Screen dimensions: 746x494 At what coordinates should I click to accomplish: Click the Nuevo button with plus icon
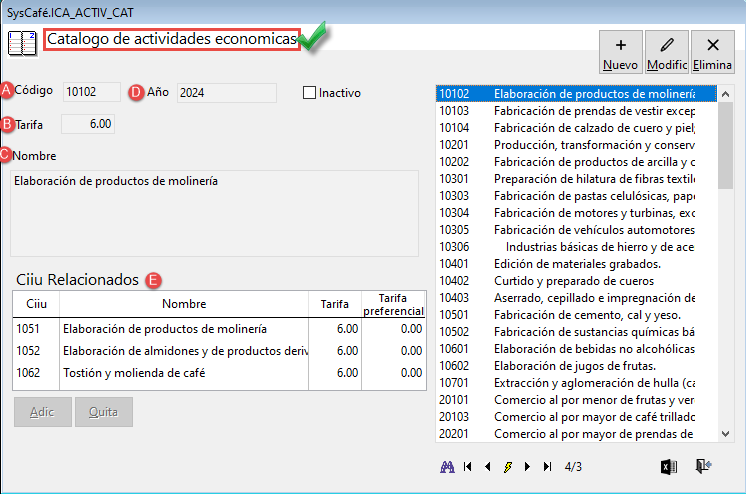click(620, 52)
